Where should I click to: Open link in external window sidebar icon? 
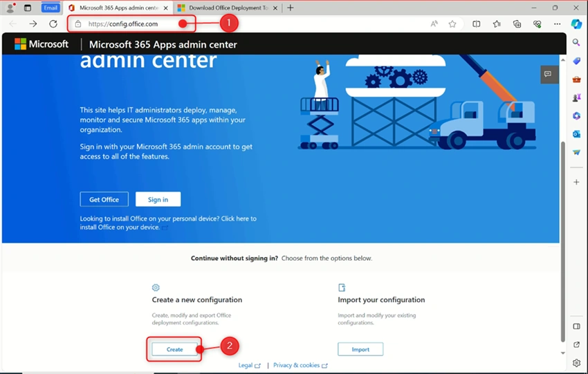click(x=576, y=344)
